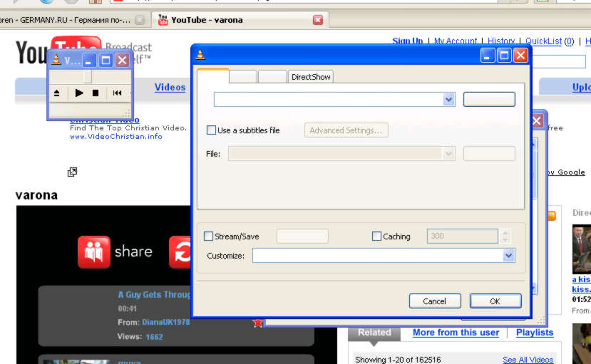
Task: Click the Eject button in the VLC player
Action: pos(56,93)
